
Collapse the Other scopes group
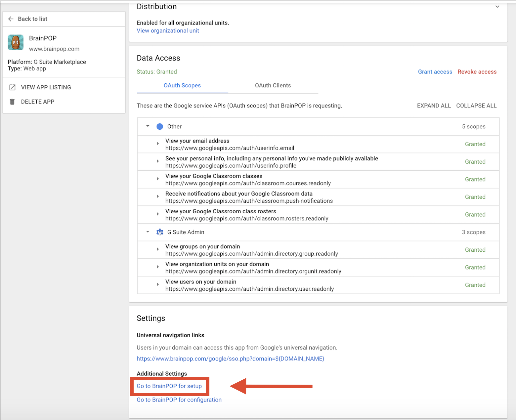click(148, 126)
